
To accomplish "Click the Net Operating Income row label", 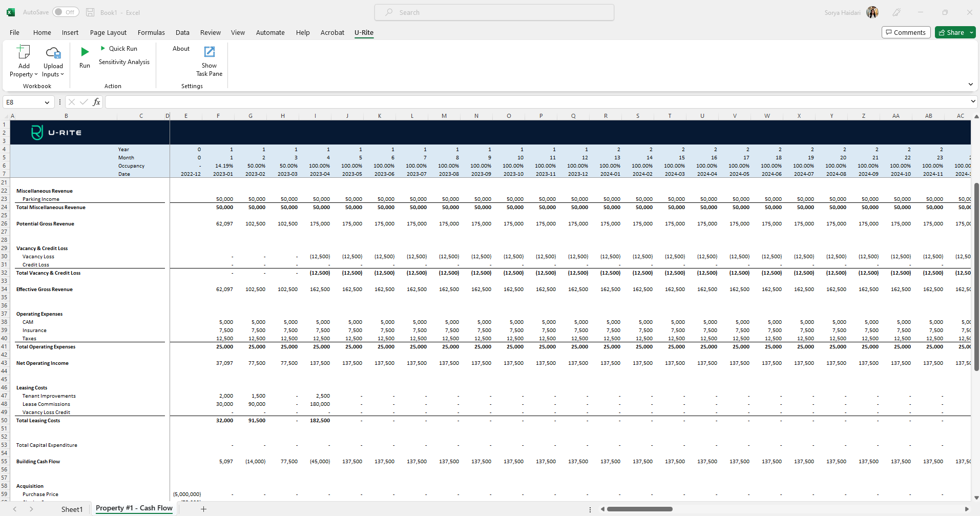I will coord(43,363).
